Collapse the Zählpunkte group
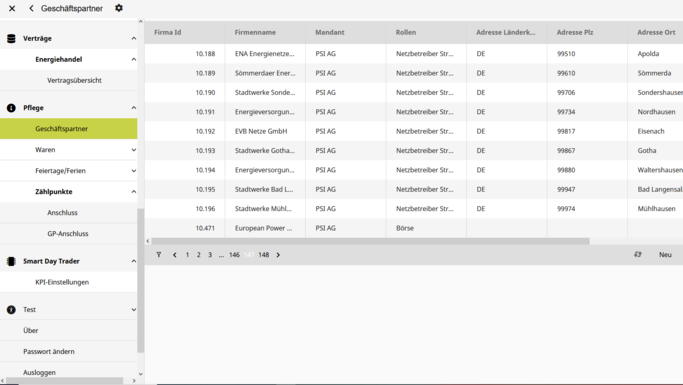Screen dimensions: 683x385 [x=134, y=192]
